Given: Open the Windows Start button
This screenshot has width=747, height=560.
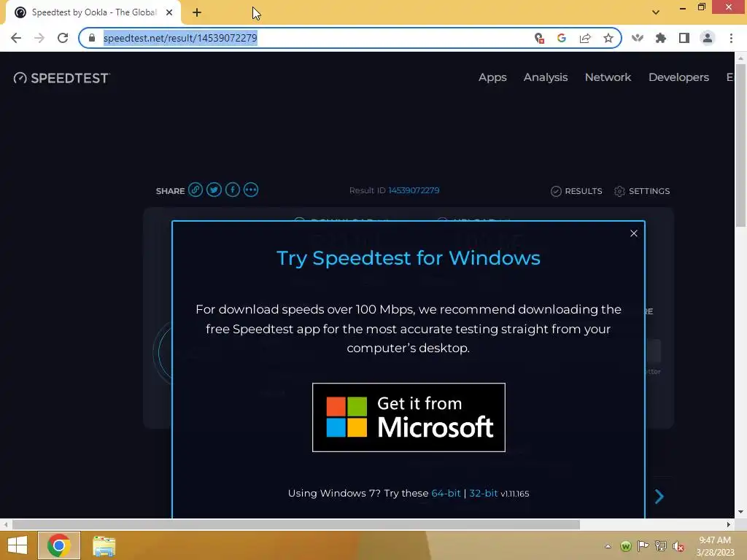Looking at the screenshot, I should tap(18, 545).
